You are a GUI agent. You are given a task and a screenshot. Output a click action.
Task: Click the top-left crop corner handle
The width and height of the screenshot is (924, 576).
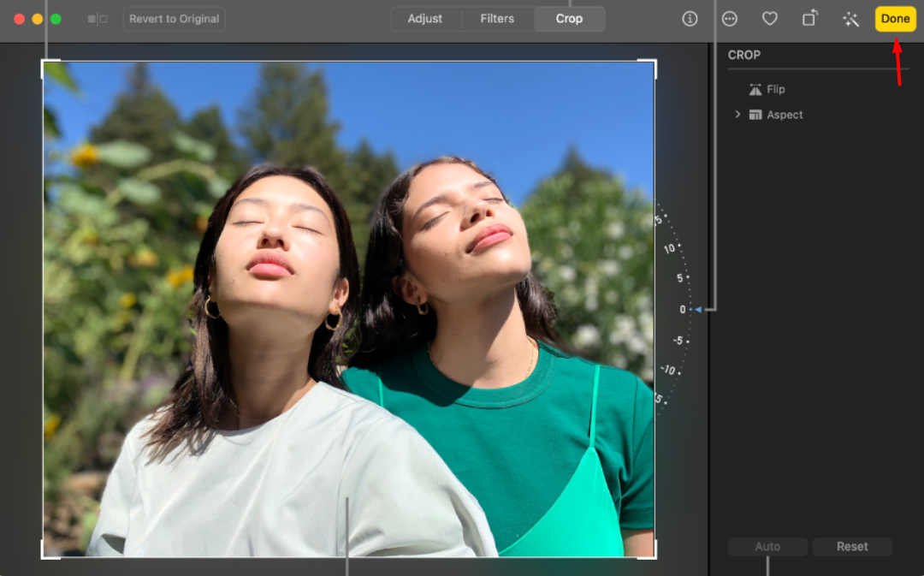(x=44, y=62)
